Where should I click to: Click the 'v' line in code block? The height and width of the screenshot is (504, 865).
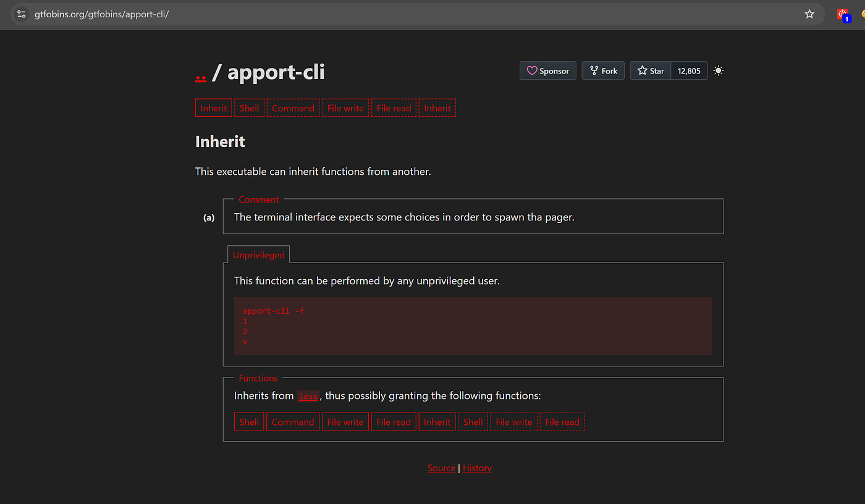pyautogui.click(x=245, y=342)
